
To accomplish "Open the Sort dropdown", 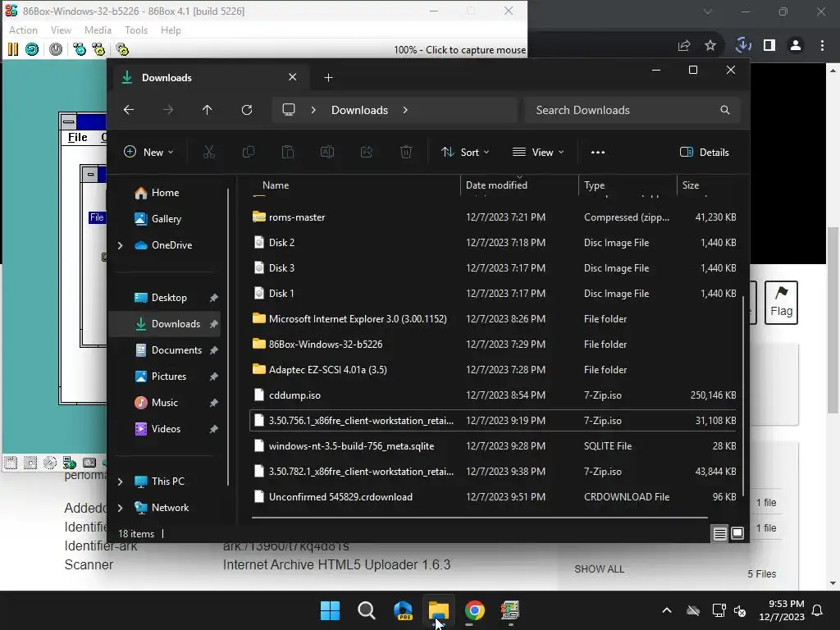I will [x=465, y=152].
